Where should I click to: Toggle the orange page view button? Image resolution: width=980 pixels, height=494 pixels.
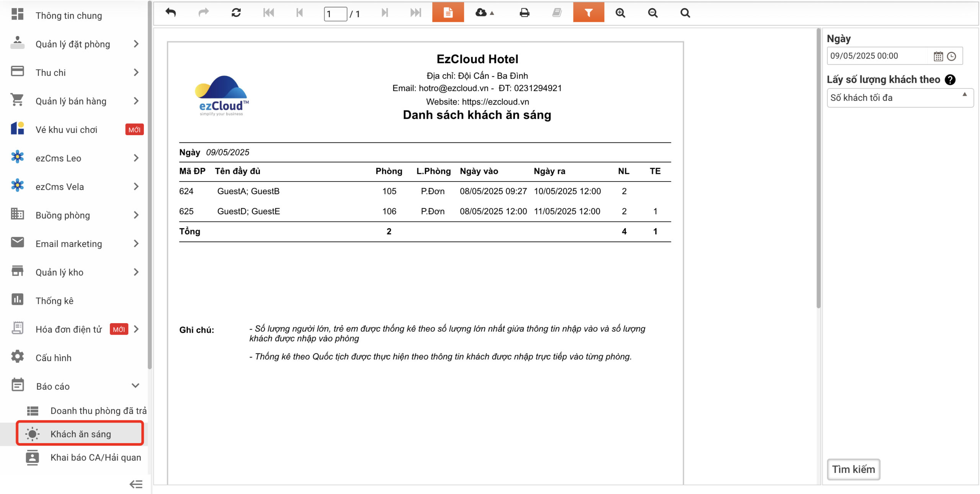448,13
